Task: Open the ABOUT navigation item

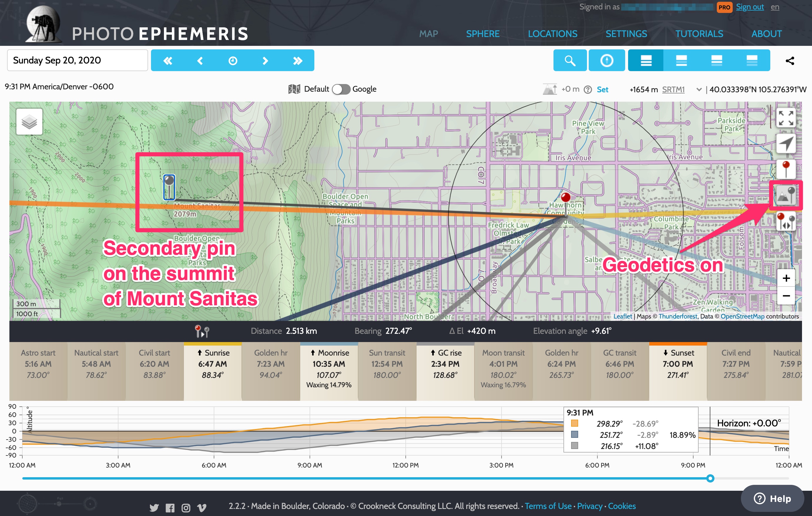Action: (766, 34)
